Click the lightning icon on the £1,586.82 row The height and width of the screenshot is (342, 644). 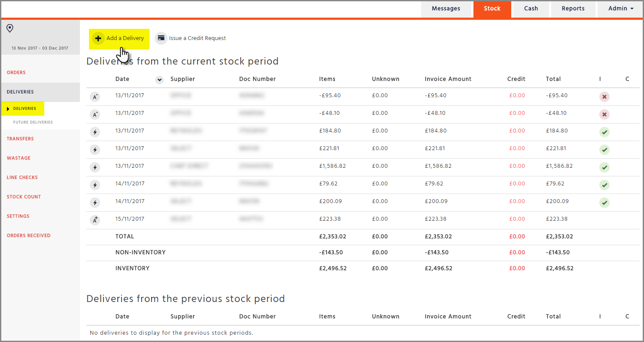pos(95,167)
